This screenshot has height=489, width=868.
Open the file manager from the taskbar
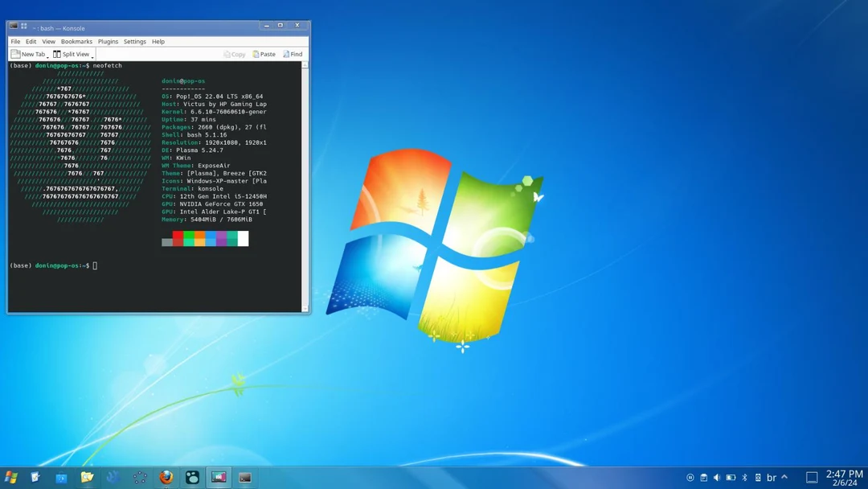point(87,477)
